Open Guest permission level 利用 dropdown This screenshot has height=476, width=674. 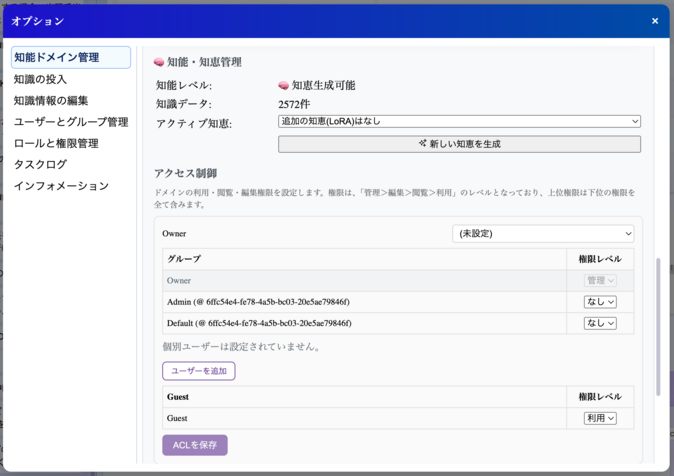click(x=600, y=418)
